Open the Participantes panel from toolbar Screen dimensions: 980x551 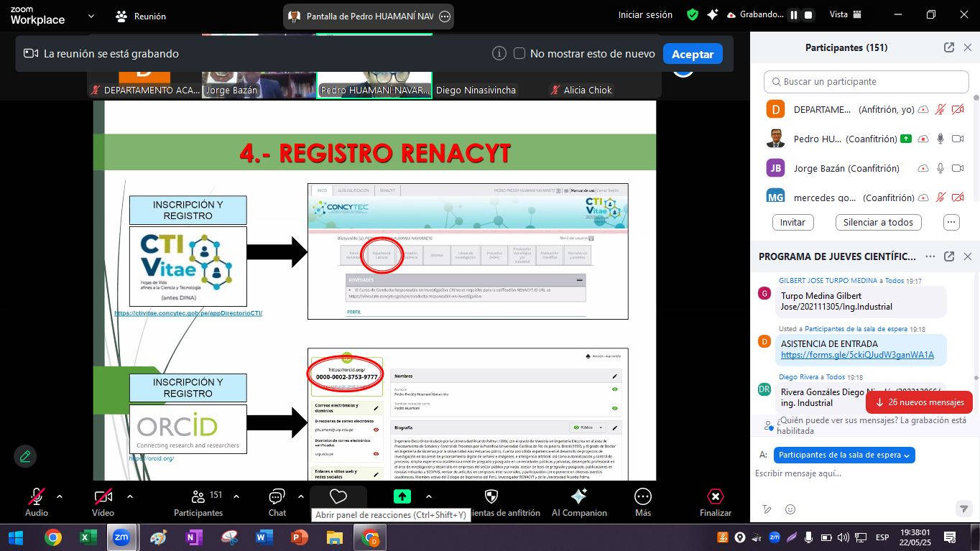point(198,501)
